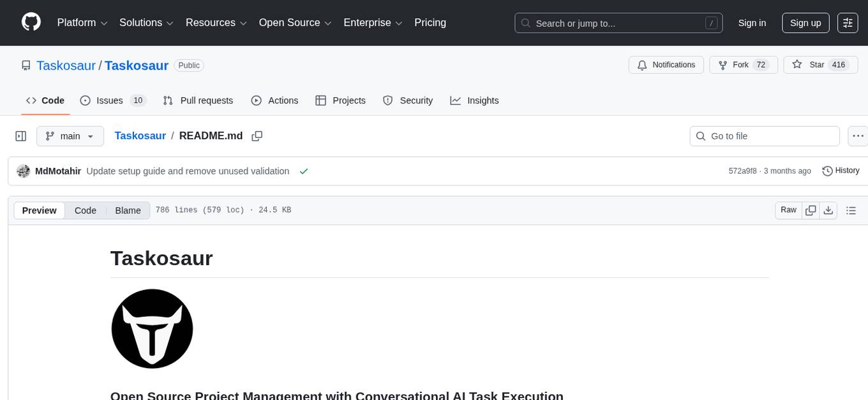This screenshot has width=868, height=400.
Task: Go to the Pull requests tab
Action: pos(198,100)
